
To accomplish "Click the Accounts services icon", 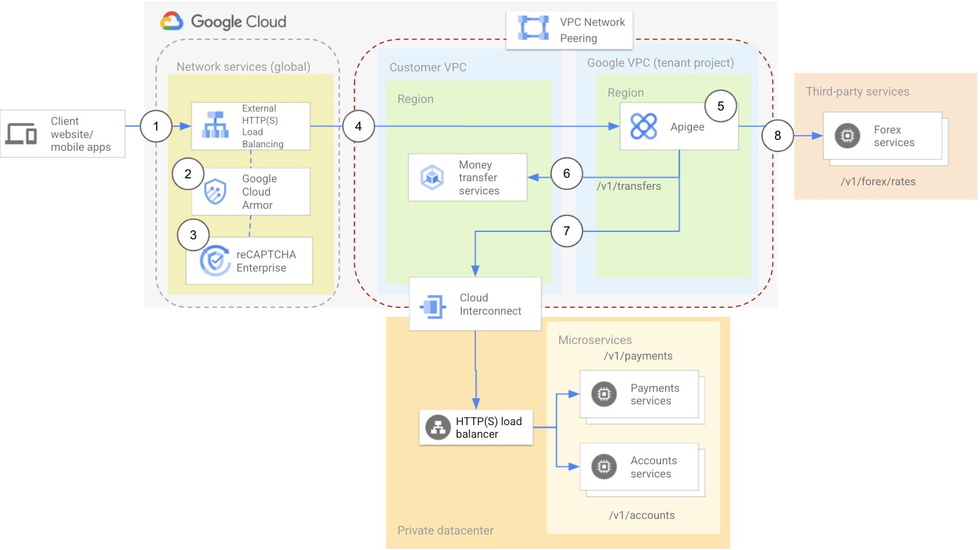I will [604, 467].
